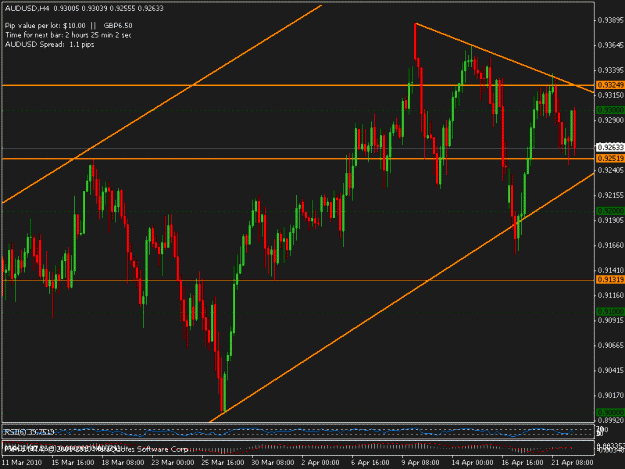Image resolution: width=625 pixels, height=469 pixels.
Task: Click the 0.90665 price axis label
Action: (611, 345)
